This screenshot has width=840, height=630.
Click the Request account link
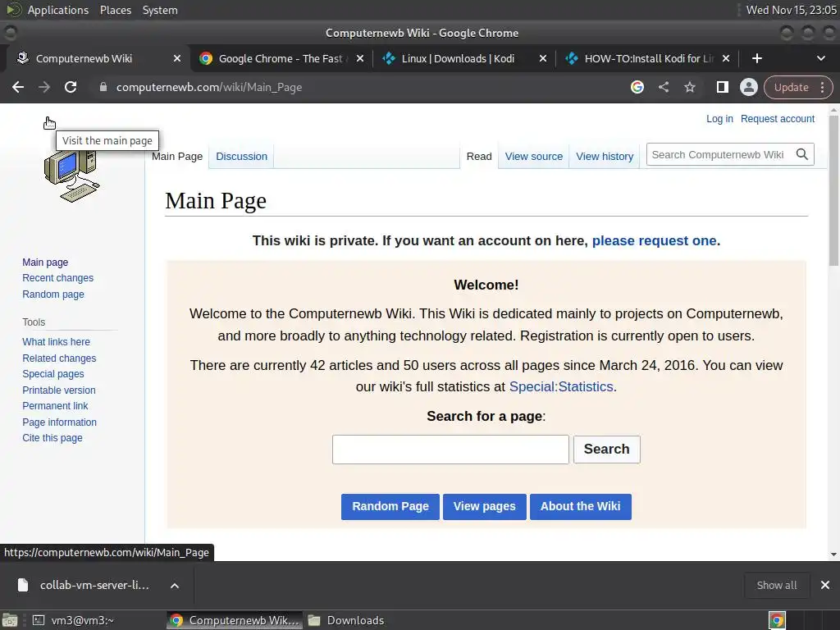[778, 119]
